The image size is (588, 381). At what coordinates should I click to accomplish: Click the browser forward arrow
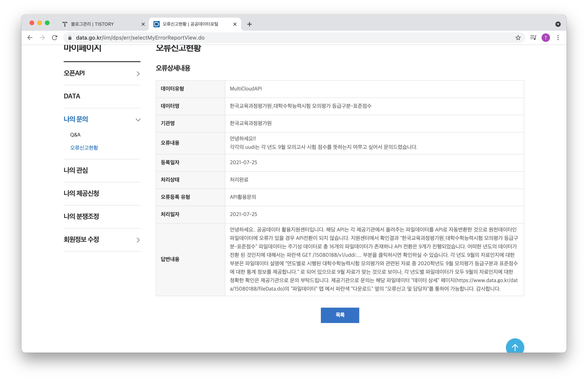point(42,38)
